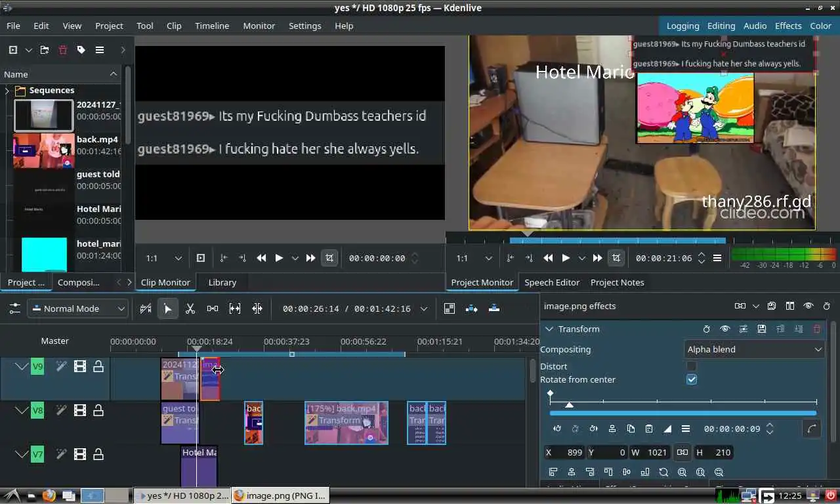The image size is (840, 504).
Task: Click the Transform presets sliders icon
Action: tap(744, 329)
